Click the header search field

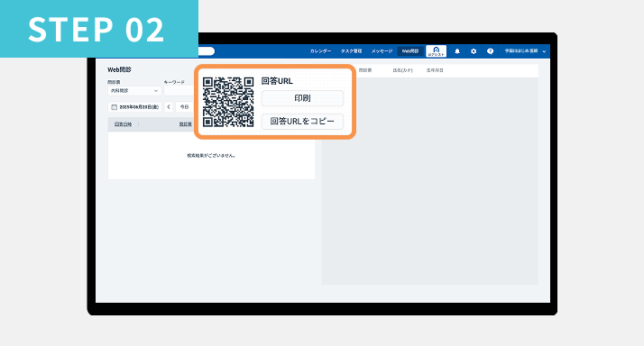207,51
